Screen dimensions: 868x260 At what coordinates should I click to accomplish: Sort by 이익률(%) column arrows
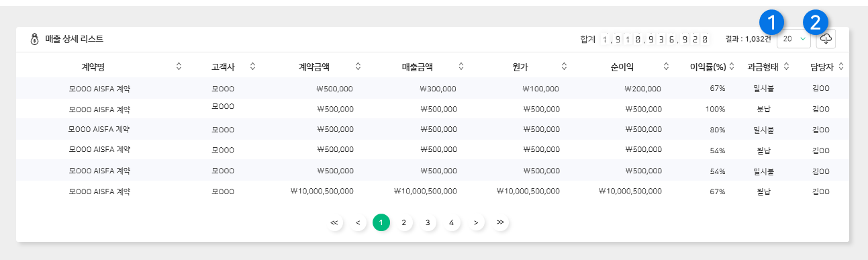[735, 66]
